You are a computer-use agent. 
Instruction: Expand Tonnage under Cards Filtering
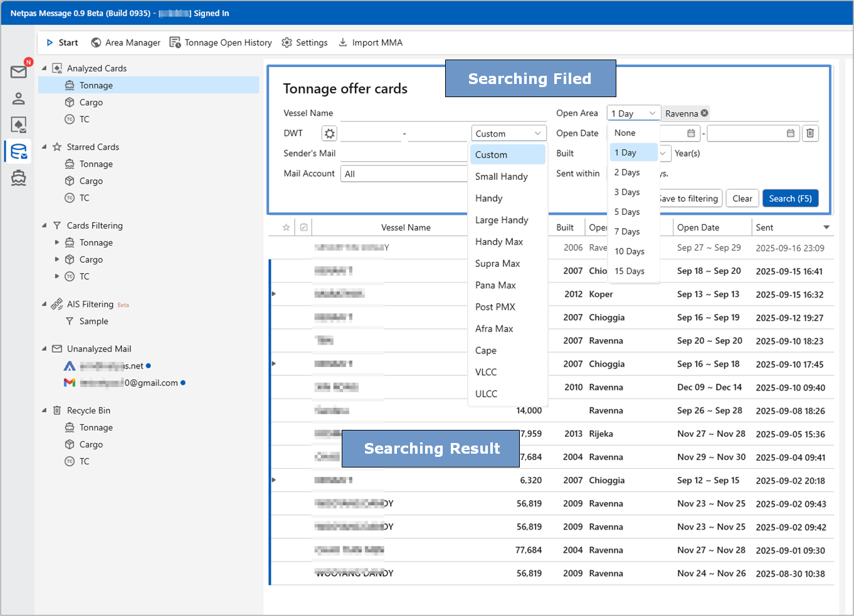point(57,243)
